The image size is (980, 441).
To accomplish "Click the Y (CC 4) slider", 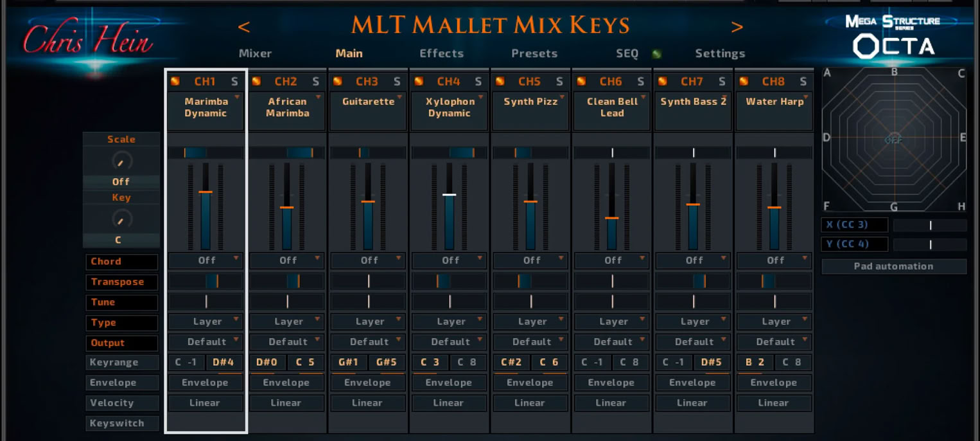I will click(930, 245).
